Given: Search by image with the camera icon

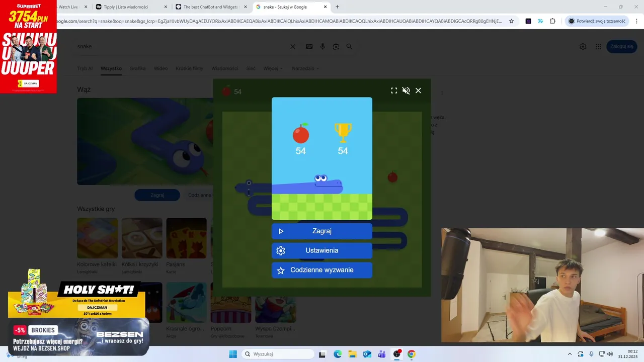Looking at the screenshot, I should pos(336,46).
